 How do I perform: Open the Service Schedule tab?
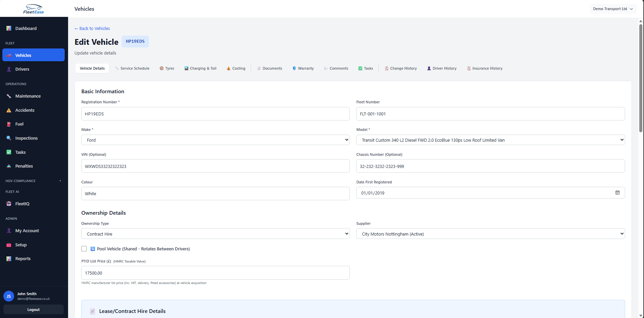tap(132, 68)
